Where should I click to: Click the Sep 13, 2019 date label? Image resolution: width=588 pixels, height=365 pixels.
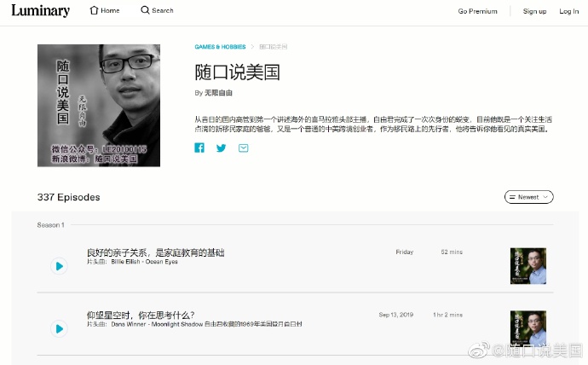pos(396,315)
